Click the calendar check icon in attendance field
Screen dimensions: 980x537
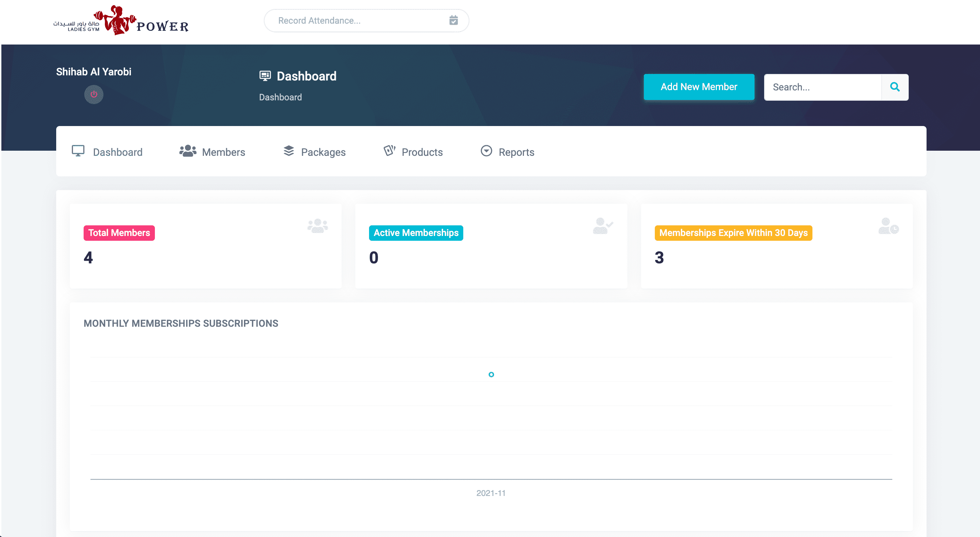coord(453,20)
